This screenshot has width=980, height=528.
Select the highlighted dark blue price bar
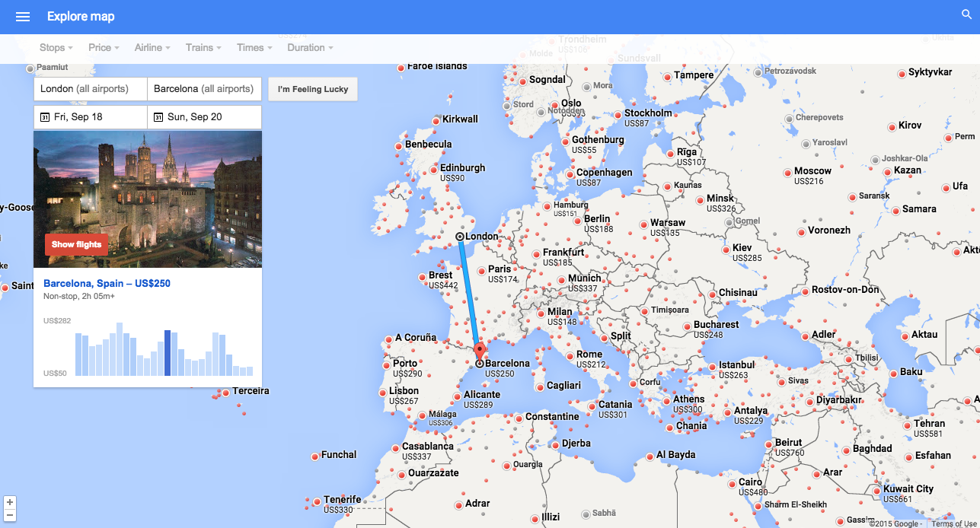point(168,353)
